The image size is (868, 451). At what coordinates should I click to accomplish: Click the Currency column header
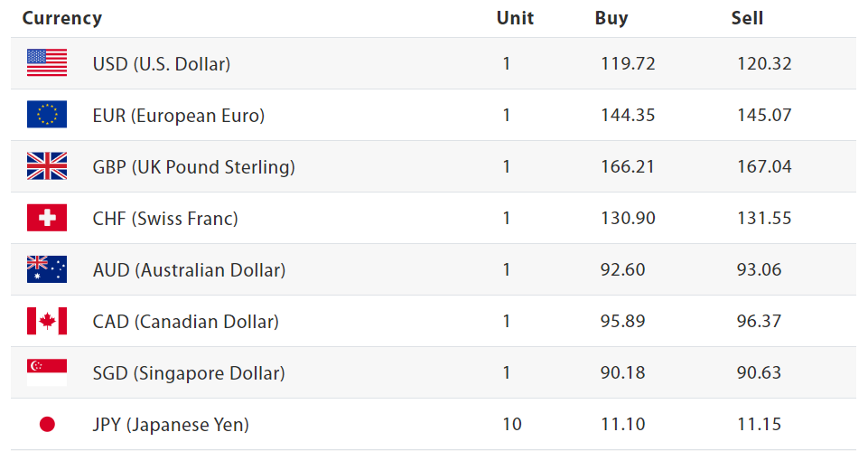pyautogui.click(x=62, y=18)
